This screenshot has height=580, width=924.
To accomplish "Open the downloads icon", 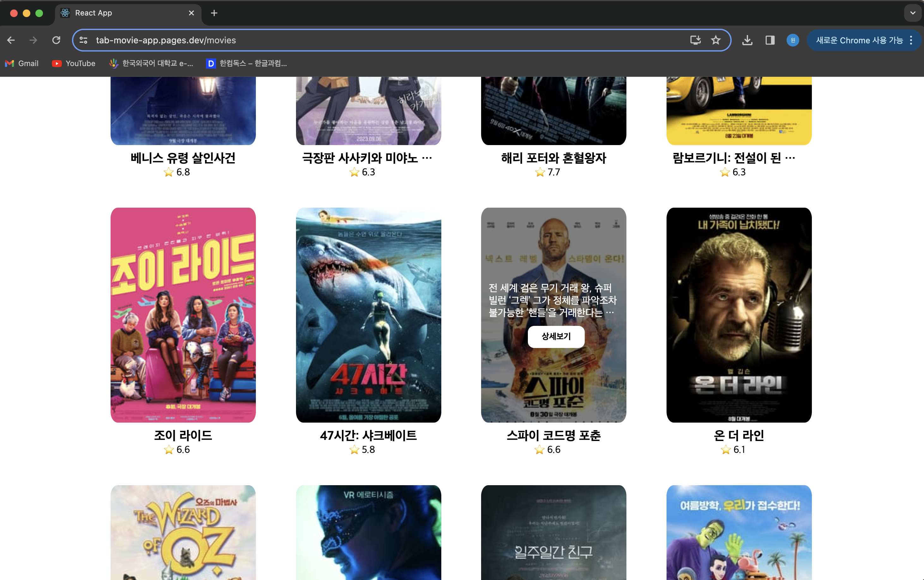I will pyautogui.click(x=747, y=40).
